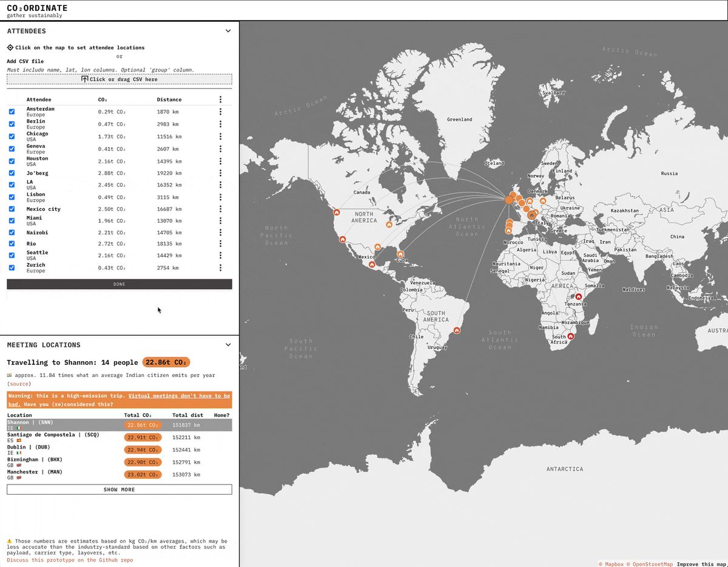Click the DONE button
Image resolution: width=728 pixels, height=567 pixels.
pyautogui.click(x=120, y=284)
